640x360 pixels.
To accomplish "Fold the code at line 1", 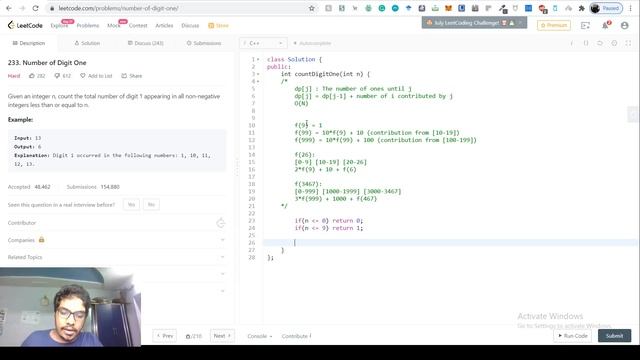I will (x=258, y=60).
